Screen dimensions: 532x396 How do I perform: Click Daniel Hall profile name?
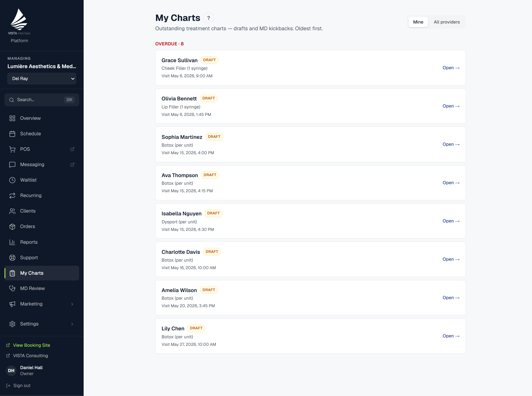(31, 368)
